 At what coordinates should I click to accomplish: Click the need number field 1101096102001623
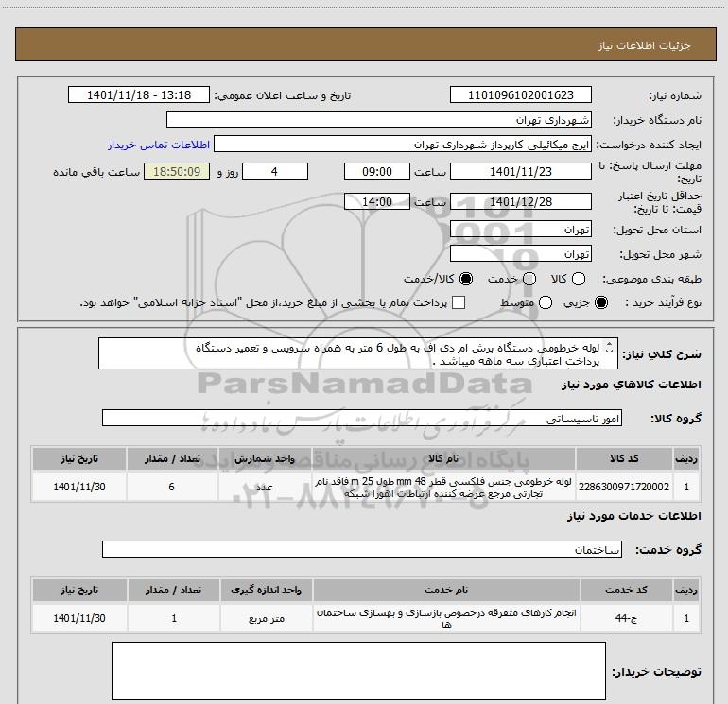coord(520,94)
